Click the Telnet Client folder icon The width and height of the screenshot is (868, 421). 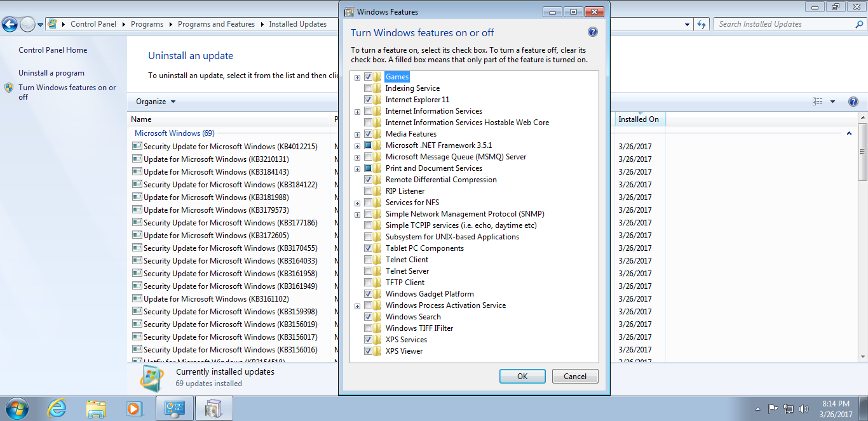[377, 260]
